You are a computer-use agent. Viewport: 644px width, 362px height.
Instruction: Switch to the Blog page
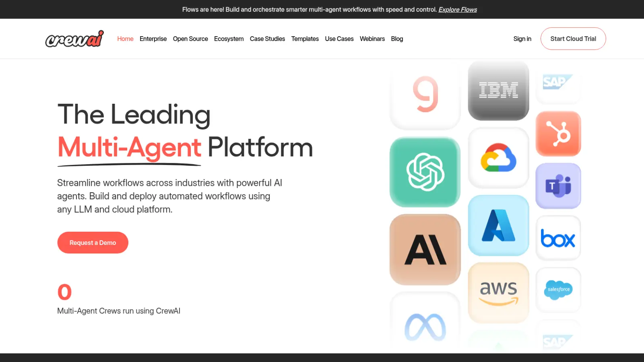tap(397, 39)
